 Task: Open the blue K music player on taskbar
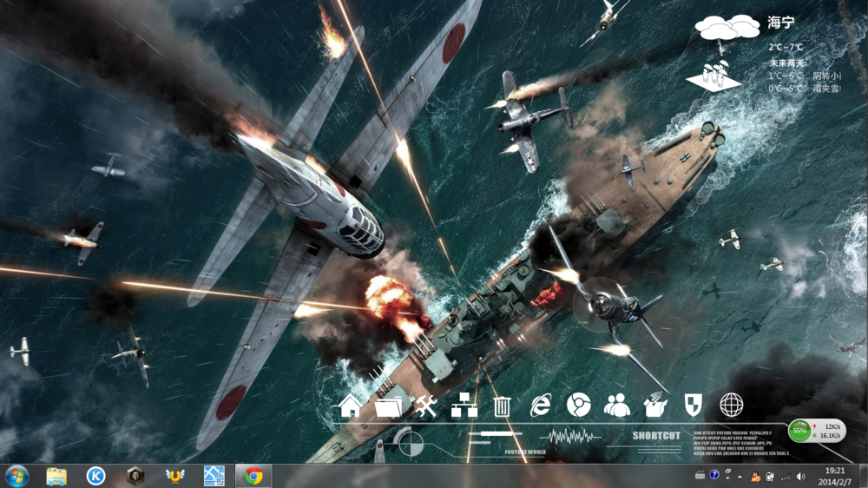[95, 477]
